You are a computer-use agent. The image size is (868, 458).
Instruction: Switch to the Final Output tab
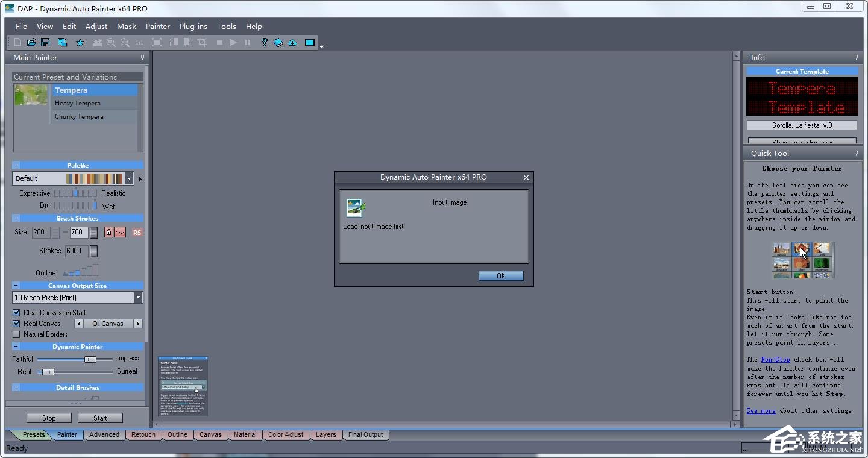[365, 434]
